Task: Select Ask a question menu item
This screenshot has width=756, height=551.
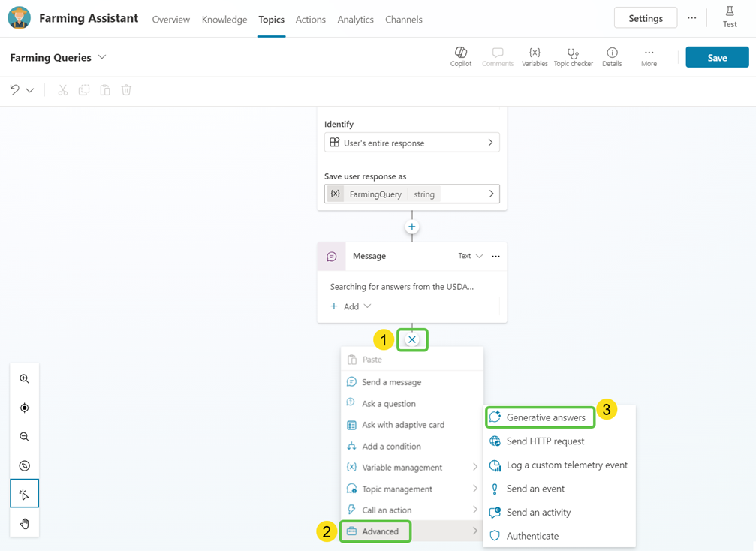Action: point(388,403)
